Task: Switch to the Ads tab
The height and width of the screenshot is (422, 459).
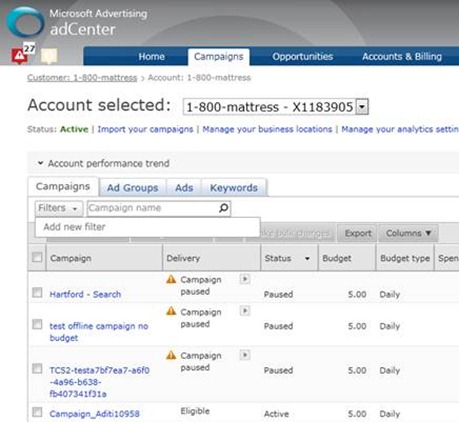Action: (184, 188)
